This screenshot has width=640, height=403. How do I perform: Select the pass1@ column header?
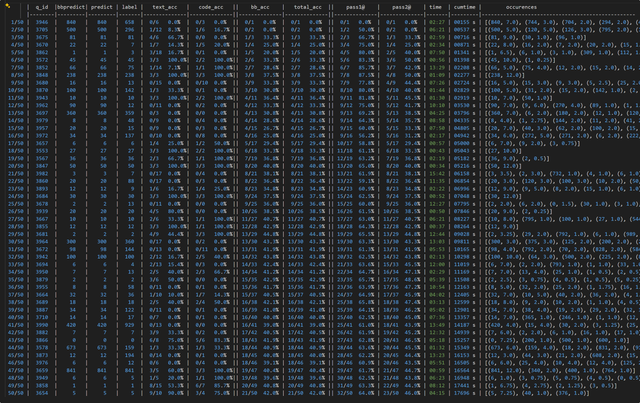click(356, 7)
